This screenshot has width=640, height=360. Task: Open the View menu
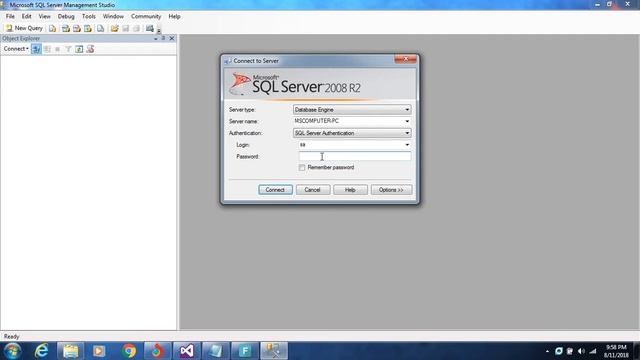point(44,16)
